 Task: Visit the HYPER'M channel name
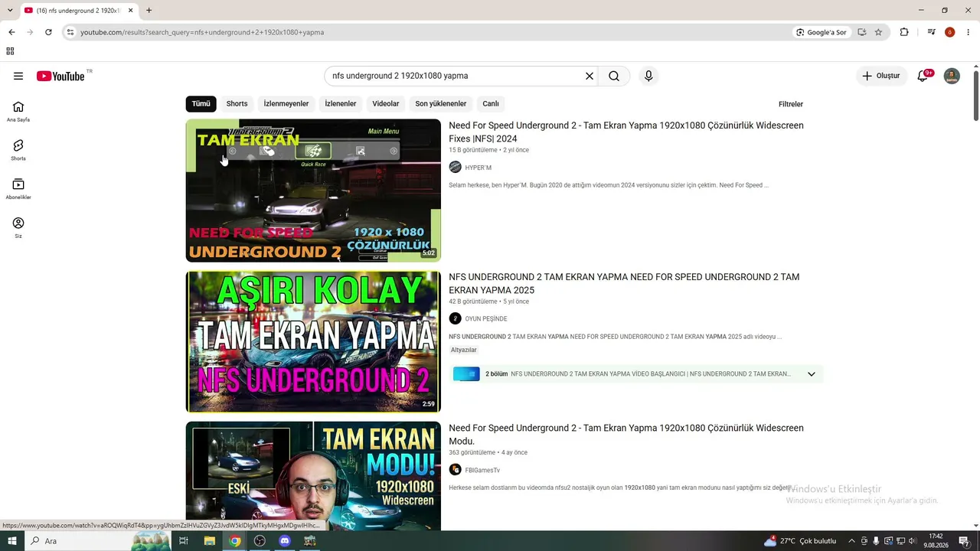point(479,168)
